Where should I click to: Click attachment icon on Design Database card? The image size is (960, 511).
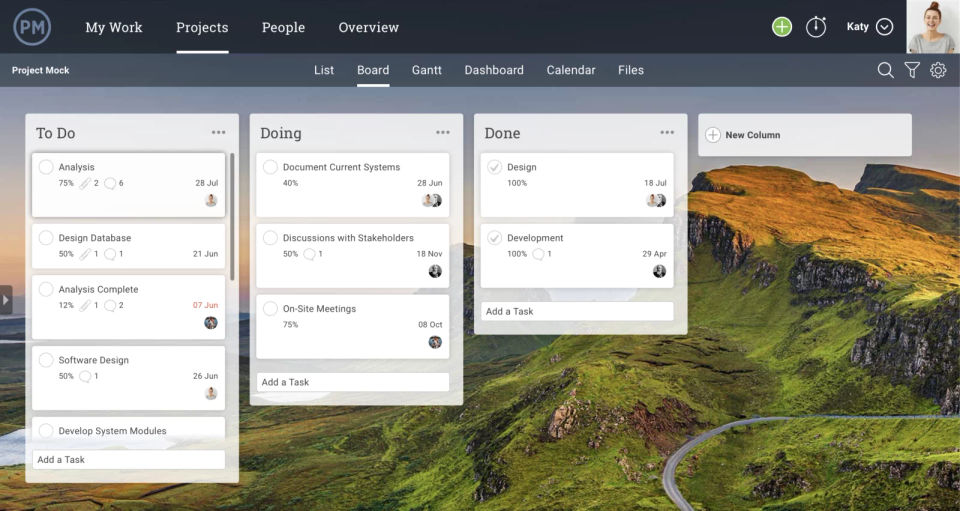pyautogui.click(x=84, y=254)
